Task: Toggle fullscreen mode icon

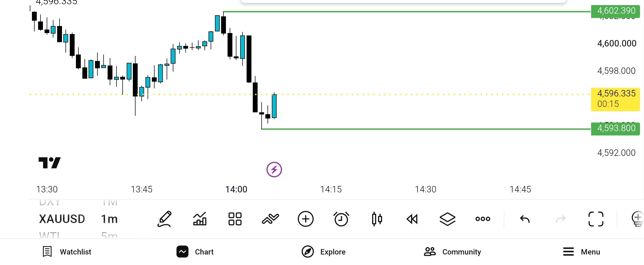Action: (596, 219)
